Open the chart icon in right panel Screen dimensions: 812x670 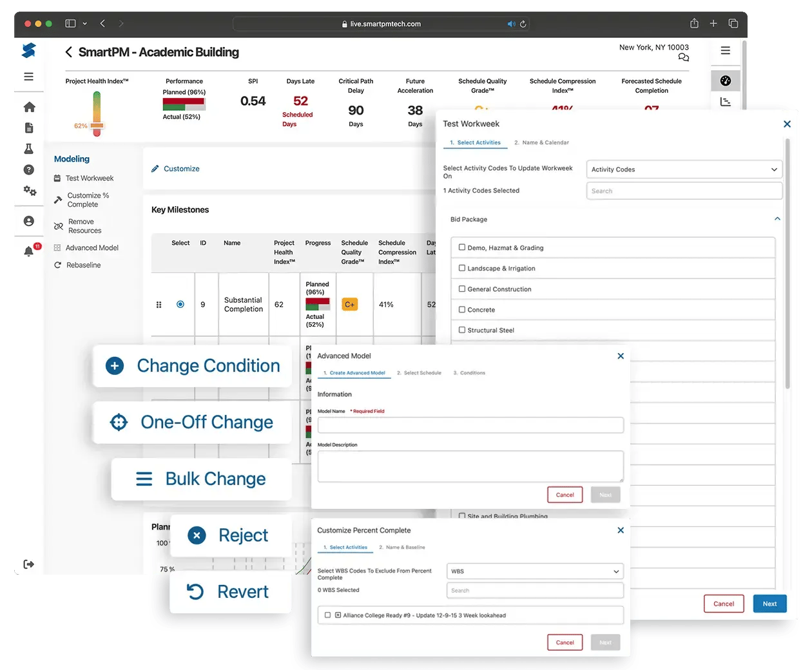pos(726,102)
